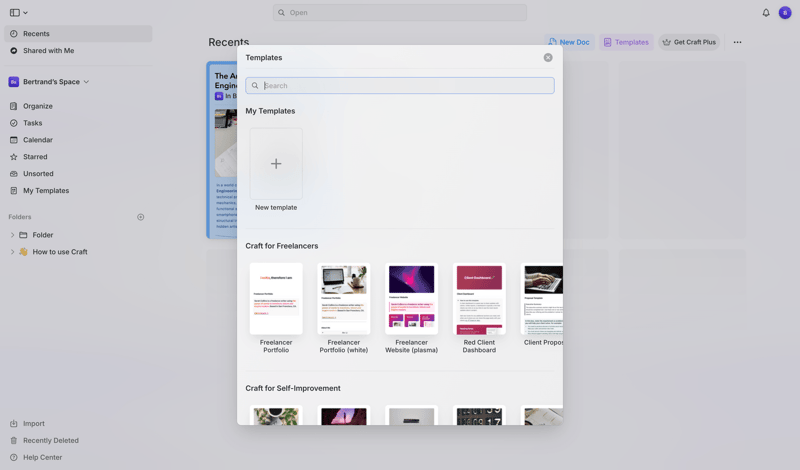Viewport: 800px width, 470px height.
Task: Click the New Doc button
Action: (x=569, y=42)
